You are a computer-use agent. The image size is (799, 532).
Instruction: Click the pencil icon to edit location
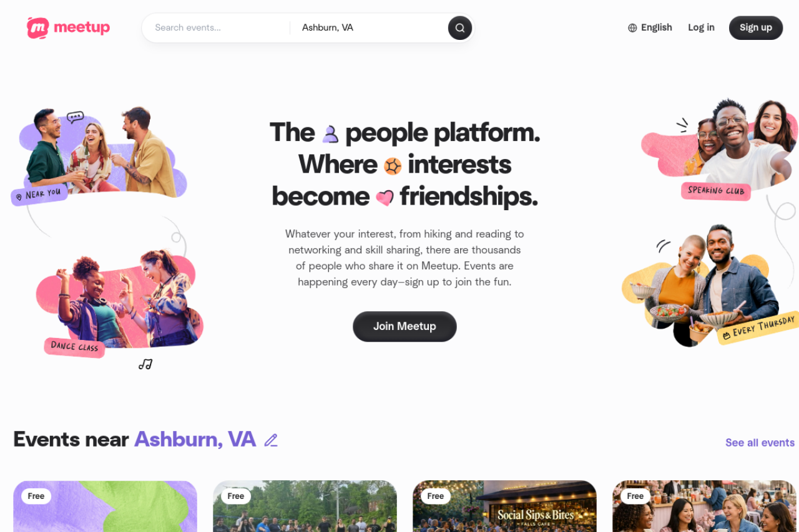pos(271,440)
